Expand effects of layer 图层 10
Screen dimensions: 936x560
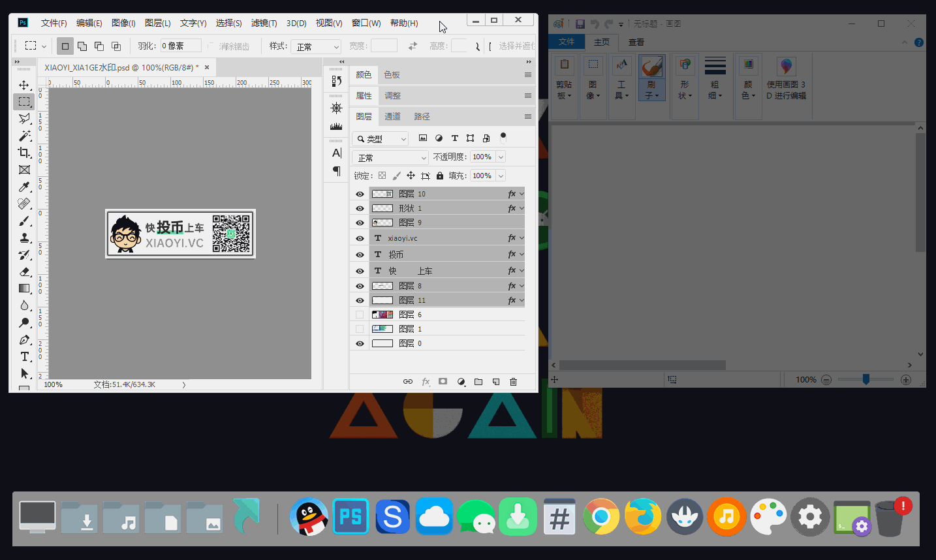coord(522,194)
